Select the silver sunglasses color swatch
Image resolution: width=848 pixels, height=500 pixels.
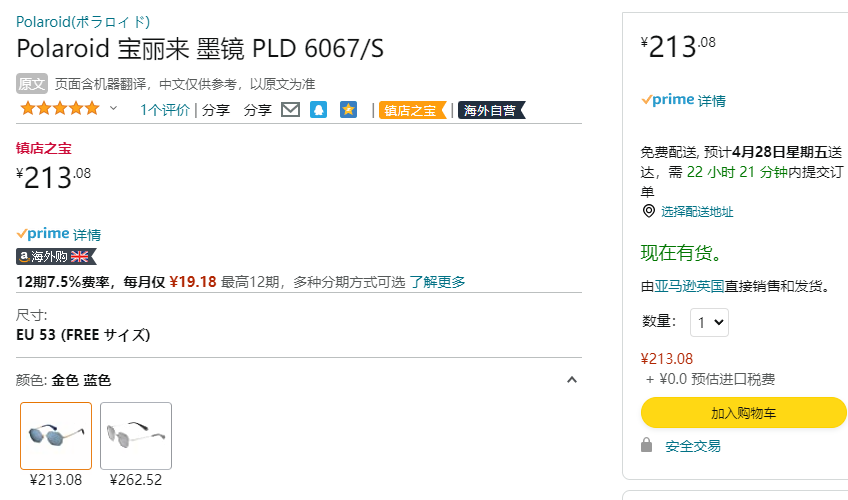[136, 436]
